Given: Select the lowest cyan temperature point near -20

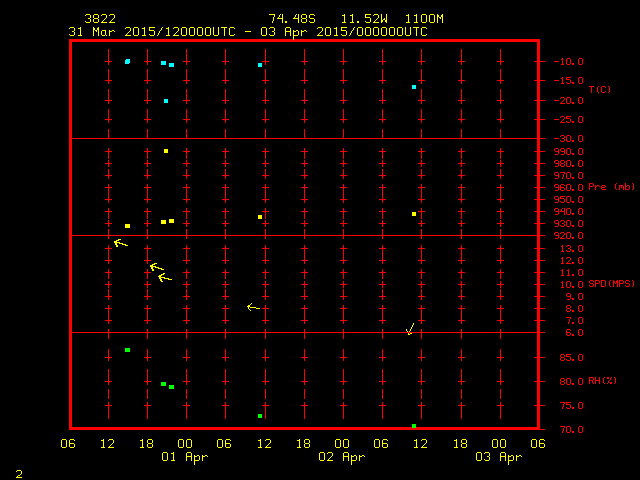Looking at the screenshot, I should [166, 101].
